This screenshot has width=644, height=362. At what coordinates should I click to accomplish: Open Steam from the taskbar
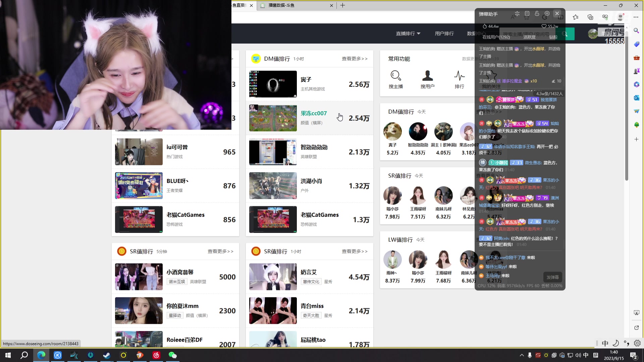[107, 355]
